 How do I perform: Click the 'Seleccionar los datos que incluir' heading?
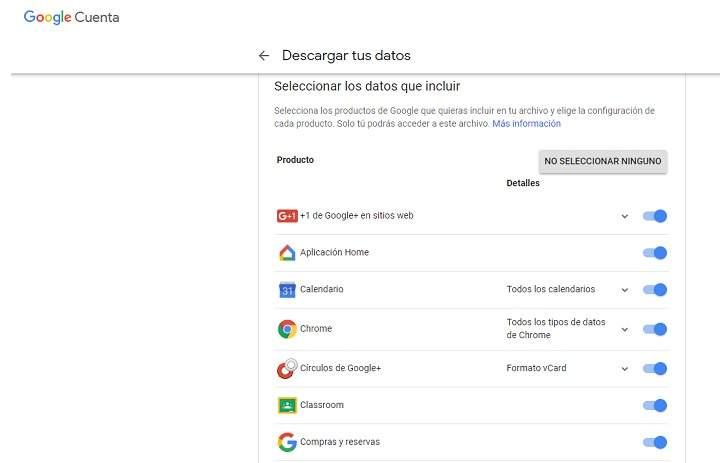point(367,86)
